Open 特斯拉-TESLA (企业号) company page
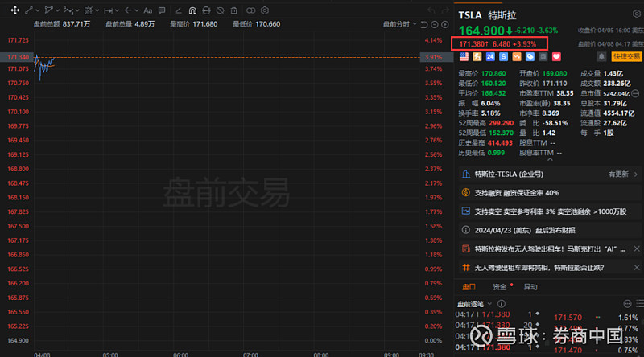644x357 pixels. tap(550, 174)
